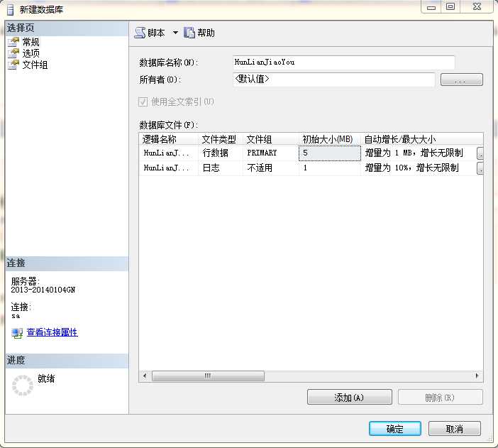Click the 自动增长/最大大小 column header
This screenshot has height=448, width=498.
pos(422,139)
